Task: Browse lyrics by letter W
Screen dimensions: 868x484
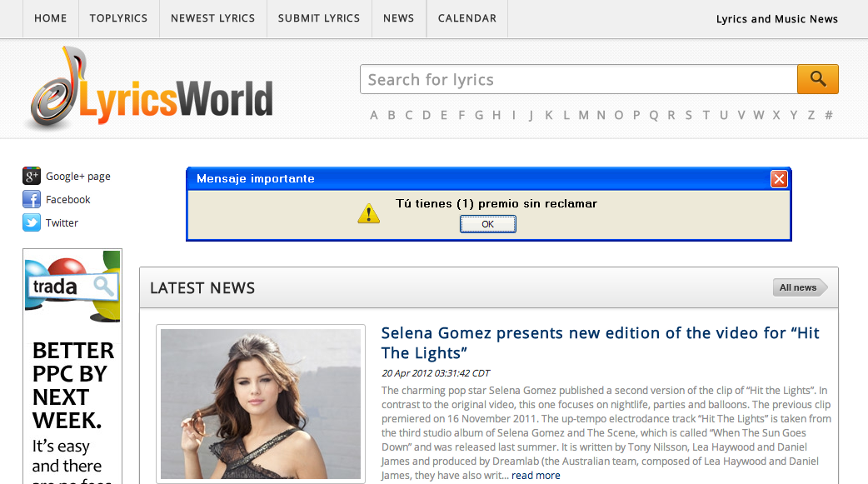Action: pyautogui.click(x=759, y=115)
